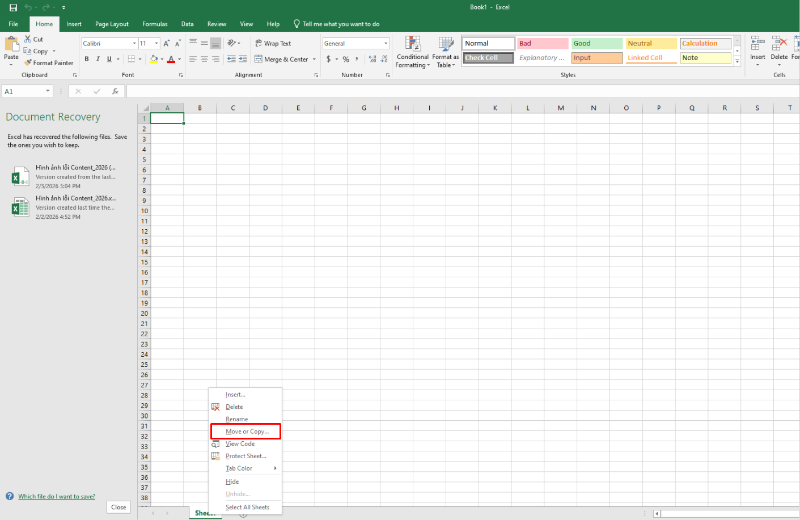Screen dimensions: 800x520
Task: Open Conditional Formatting menu
Action: (412, 52)
